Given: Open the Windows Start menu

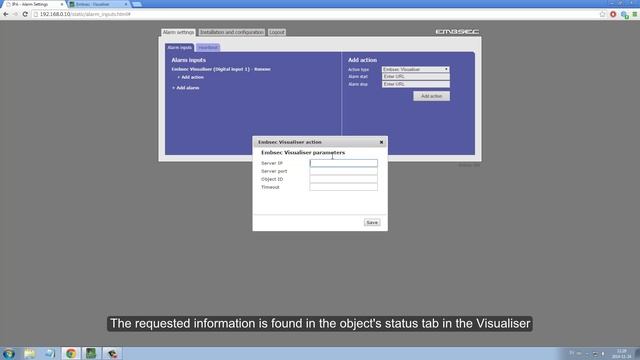Looking at the screenshot, I should click(9, 353).
